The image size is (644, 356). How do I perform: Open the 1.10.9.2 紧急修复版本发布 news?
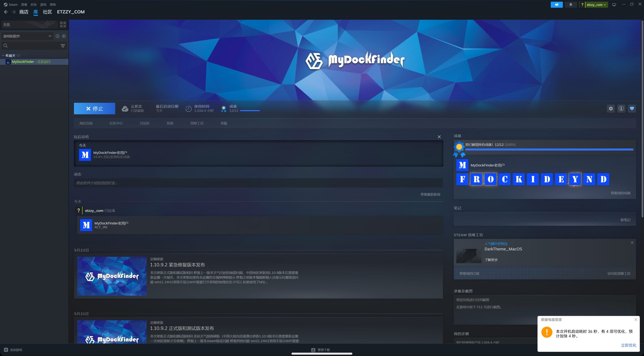coord(177,264)
